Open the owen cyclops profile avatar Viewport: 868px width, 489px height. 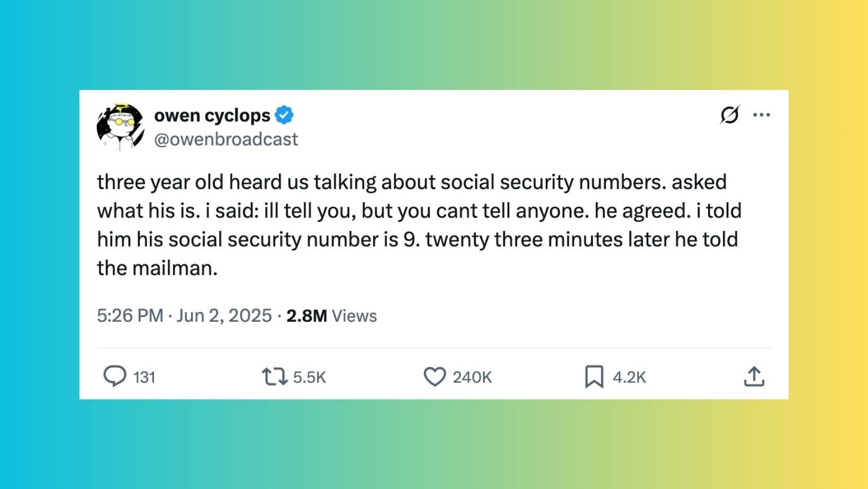click(121, 127)
